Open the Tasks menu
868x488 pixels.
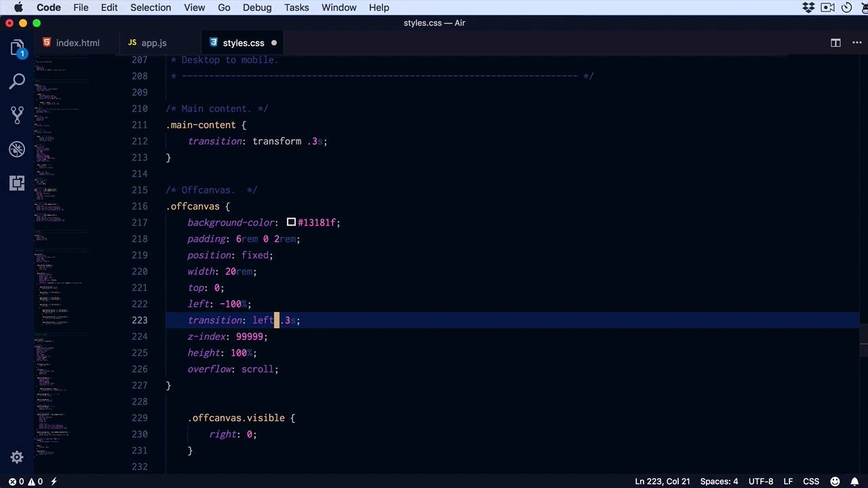(x=296, y=7)
